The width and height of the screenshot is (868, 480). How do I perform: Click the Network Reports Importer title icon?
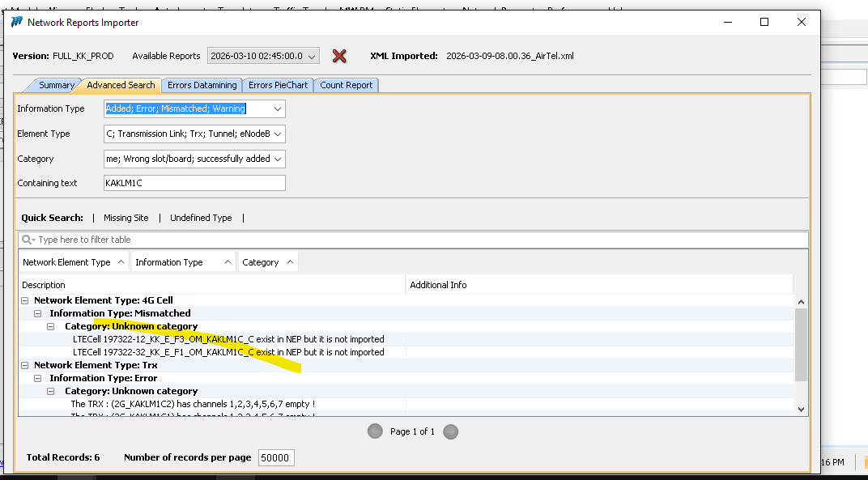(16, 22)
